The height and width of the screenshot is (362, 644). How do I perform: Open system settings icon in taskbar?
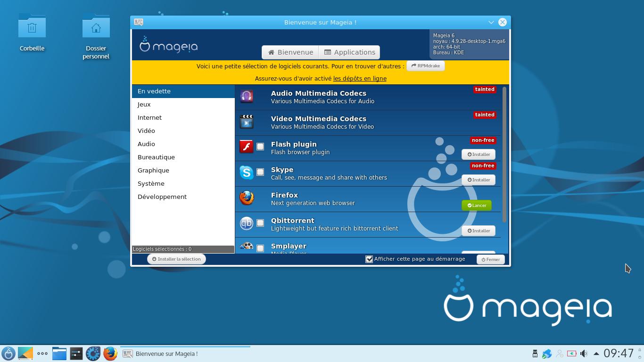click(76, 354)
